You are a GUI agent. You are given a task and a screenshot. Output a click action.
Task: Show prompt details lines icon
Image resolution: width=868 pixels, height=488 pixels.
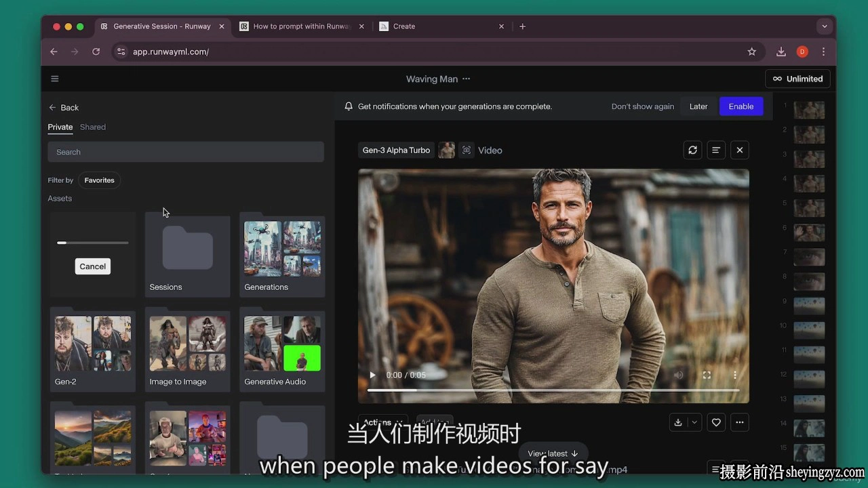[x=716, y=150]
